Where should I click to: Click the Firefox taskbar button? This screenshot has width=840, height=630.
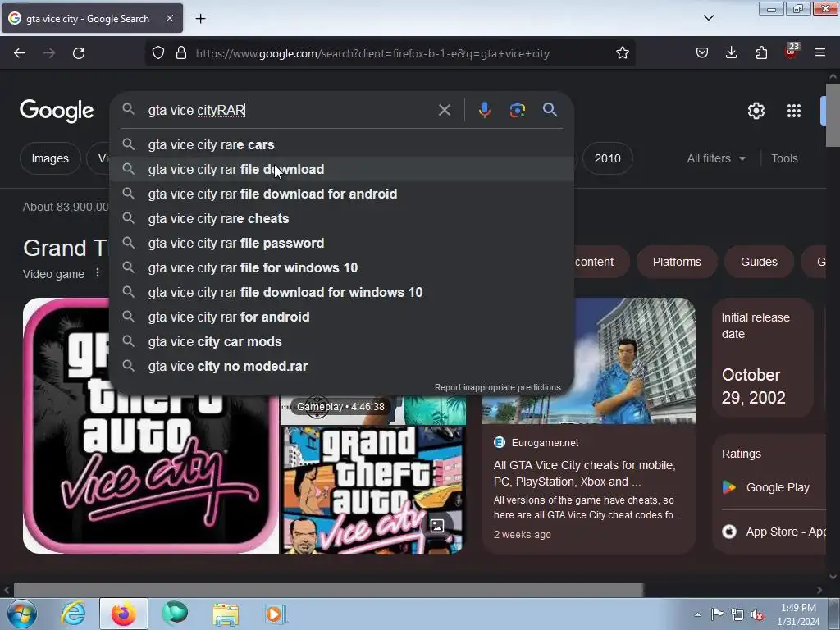123,614
